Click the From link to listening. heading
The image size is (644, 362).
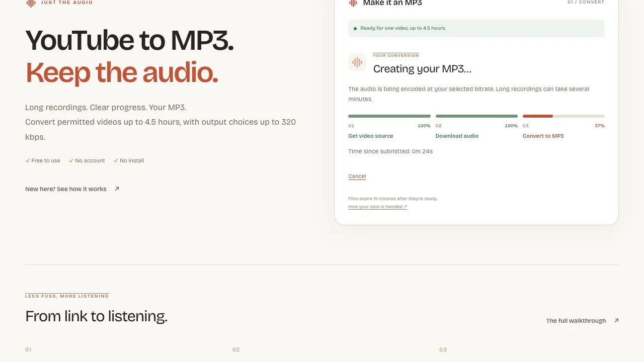tap(96, 317)
